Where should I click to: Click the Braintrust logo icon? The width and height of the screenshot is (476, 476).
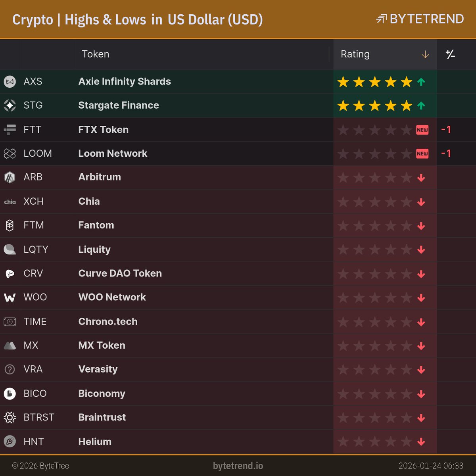tap(10, 417)
